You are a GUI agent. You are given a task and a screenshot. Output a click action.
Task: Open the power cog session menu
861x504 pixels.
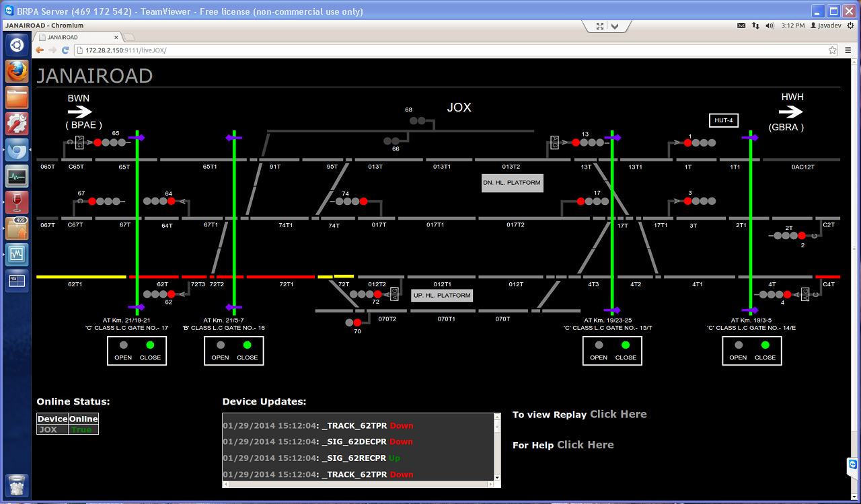tap(851, 26)
